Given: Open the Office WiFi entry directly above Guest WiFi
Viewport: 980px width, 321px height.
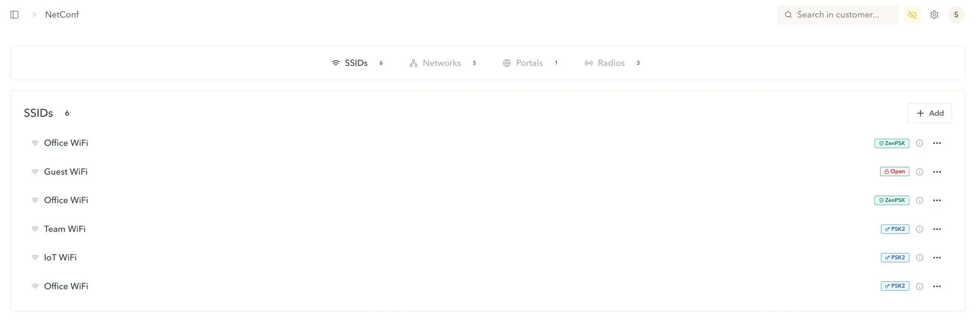Looking at the screenshot, I should click(x=66, y=143).
